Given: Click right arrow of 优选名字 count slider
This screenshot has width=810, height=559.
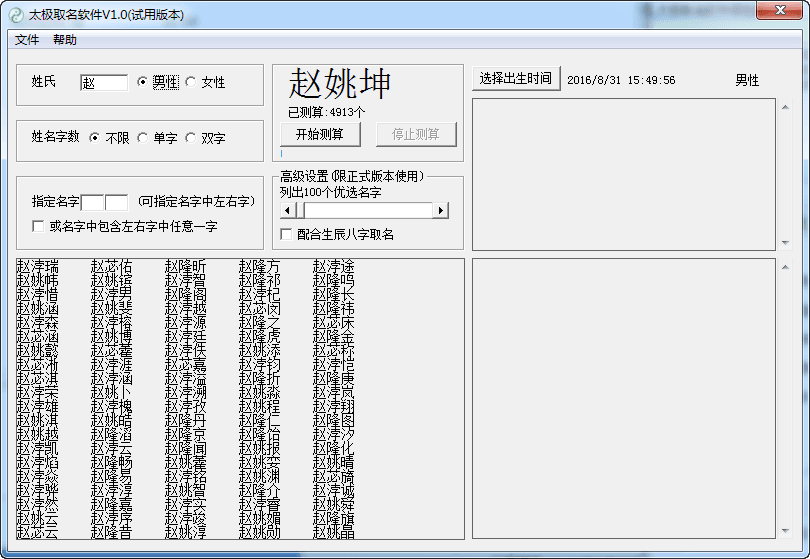Looking at the screenshot, I should tap(440, 210).
